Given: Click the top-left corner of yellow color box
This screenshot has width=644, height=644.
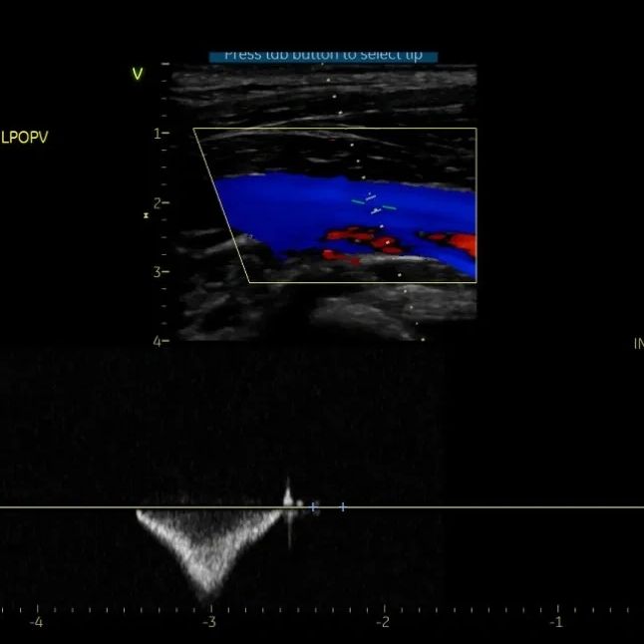Looking at the screenshot, I should tap(194, 129).
